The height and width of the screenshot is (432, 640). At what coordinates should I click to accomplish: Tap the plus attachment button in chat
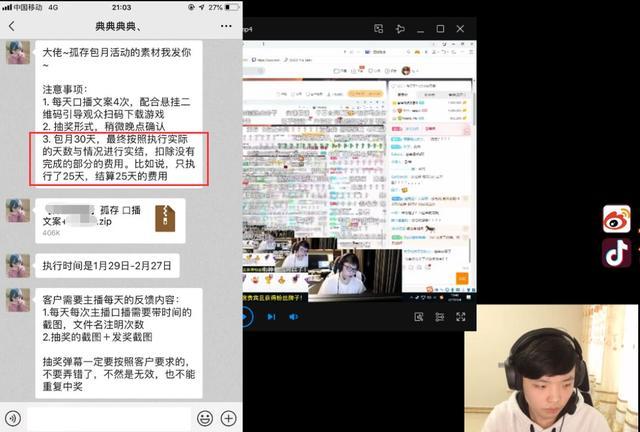(229, 418)
